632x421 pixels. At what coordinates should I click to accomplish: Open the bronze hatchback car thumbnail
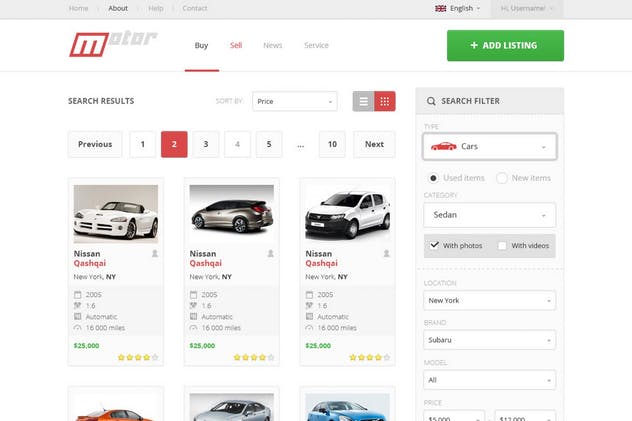pyautogui.click(x=232, y=214)
